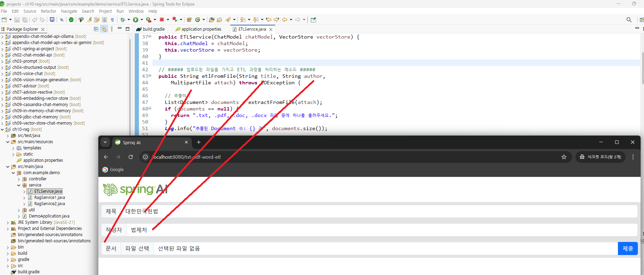The width and height of the screenshot is (644, 275).
Task: Click the Redo arrow icon
Action: click(42, 20)
